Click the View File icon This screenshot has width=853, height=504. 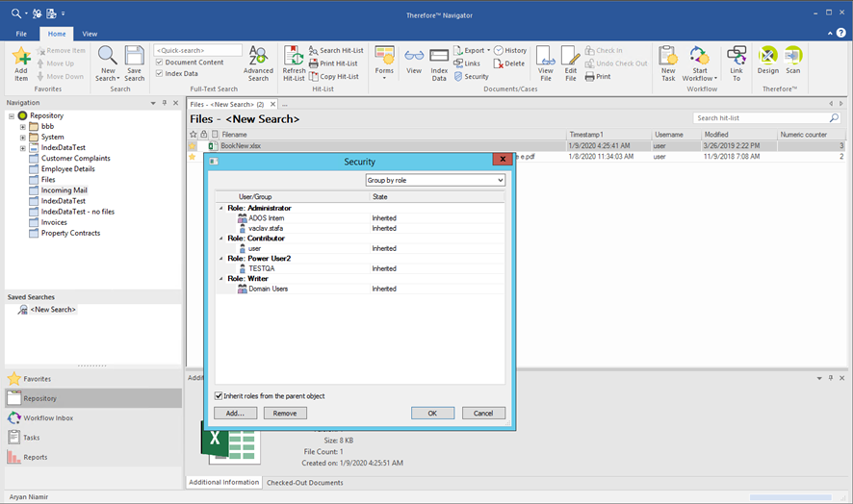(545, 56)
